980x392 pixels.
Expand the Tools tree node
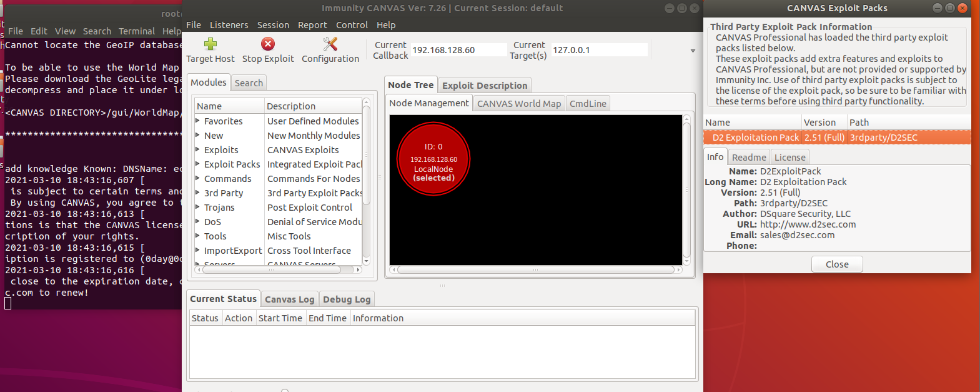[x=198, y=236]
